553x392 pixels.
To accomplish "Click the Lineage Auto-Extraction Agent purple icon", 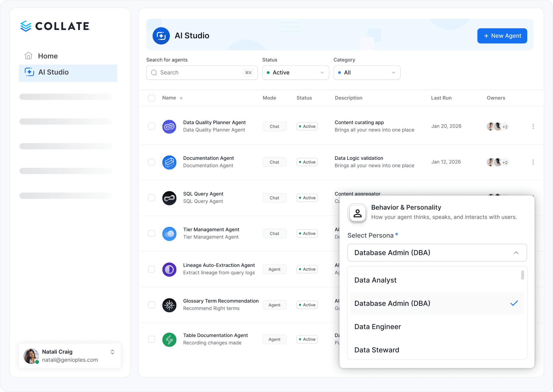I will click(x=169, y=269).
